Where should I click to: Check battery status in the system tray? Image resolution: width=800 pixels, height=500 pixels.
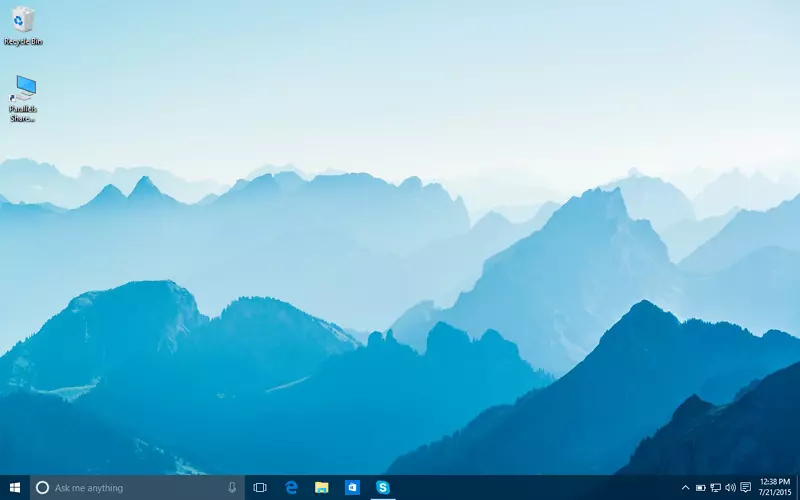coord(701,488)
